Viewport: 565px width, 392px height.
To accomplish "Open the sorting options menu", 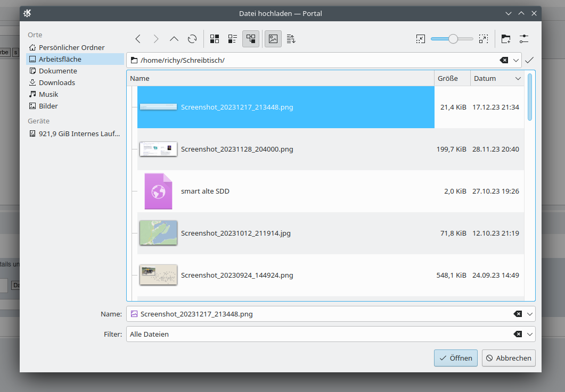I will 291,39.
